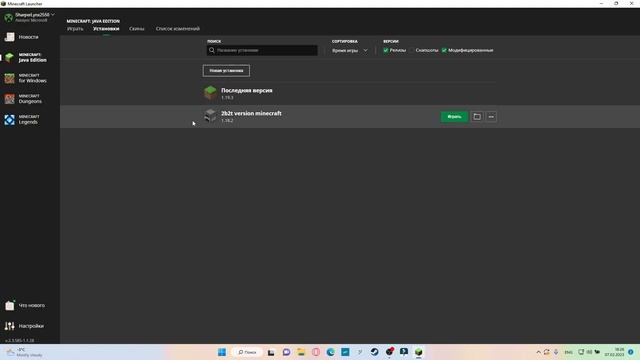Image resolution: width=640 pixels, height=360 pixels.
Task: Open Task View from taskbar
Action: point(271,352)
